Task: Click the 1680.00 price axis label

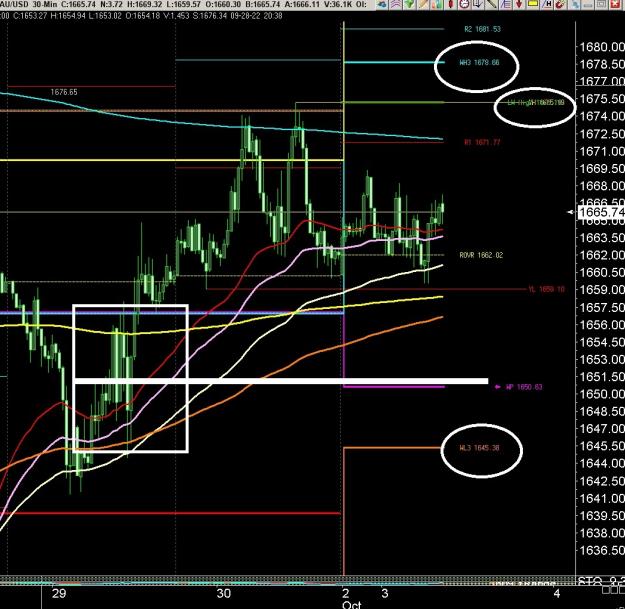Action: coord(601,47)
